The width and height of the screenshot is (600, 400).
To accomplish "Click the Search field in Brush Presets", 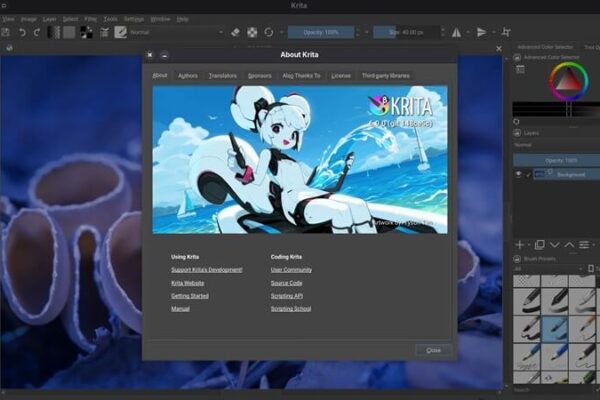I will [553, 390].
